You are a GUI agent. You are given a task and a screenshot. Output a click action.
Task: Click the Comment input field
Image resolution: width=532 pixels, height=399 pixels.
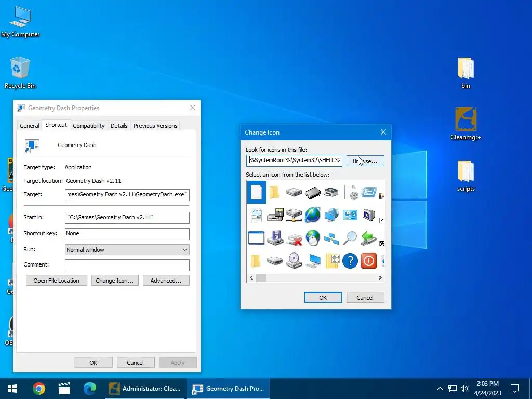tap(127, 265)
